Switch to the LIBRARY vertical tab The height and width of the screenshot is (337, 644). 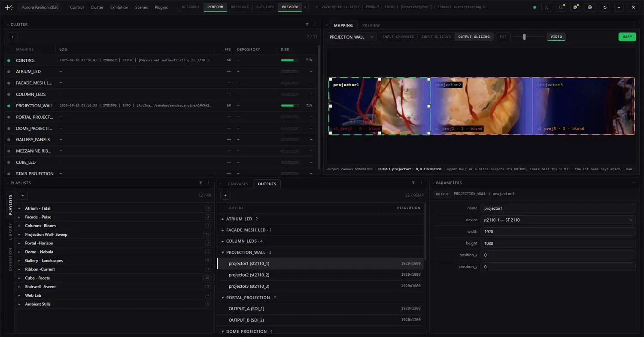(10, 232)
